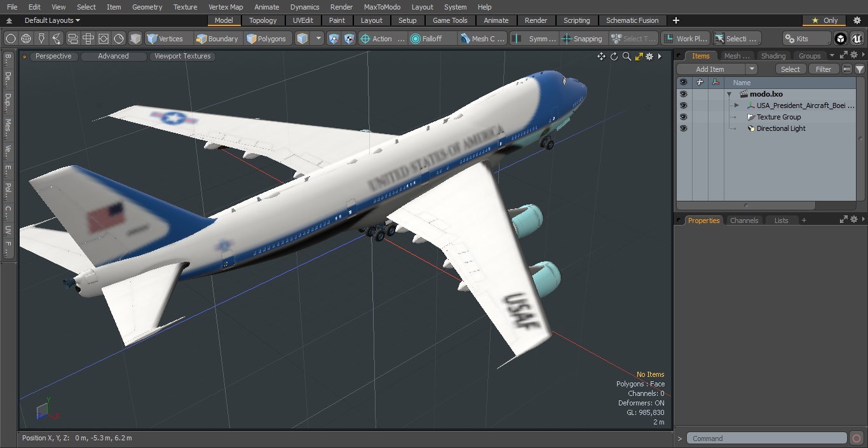Open the File menu

12,7
